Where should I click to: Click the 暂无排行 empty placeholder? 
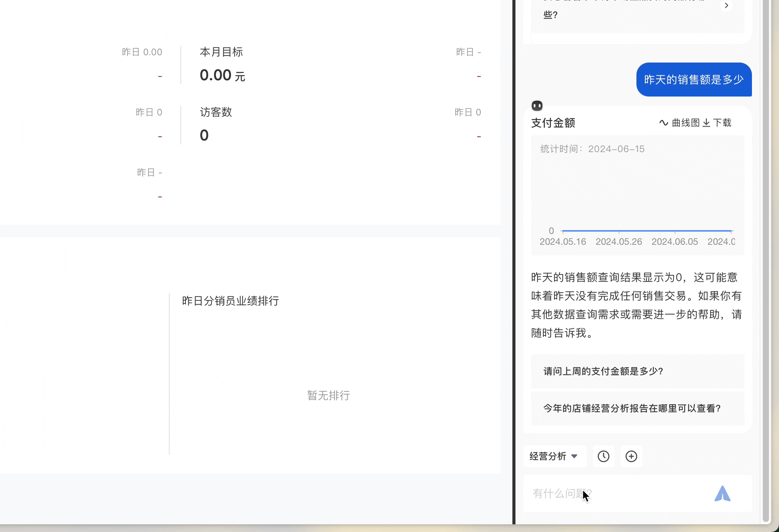pos(328,395)
